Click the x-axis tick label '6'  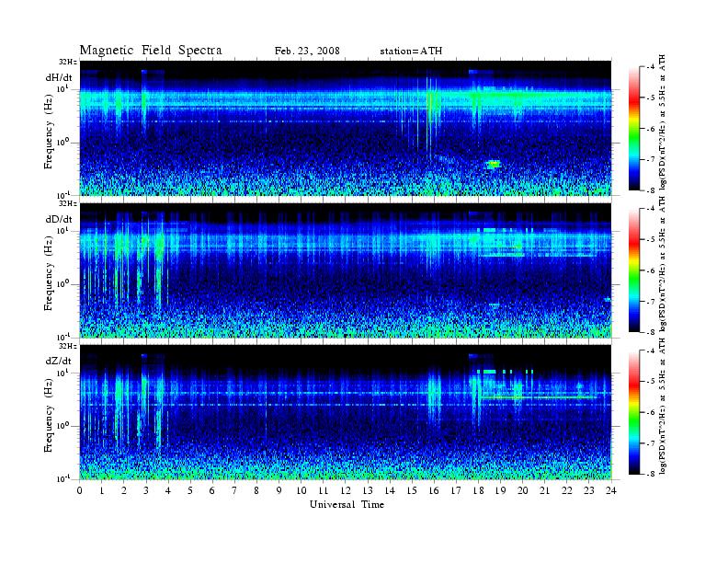212,490
